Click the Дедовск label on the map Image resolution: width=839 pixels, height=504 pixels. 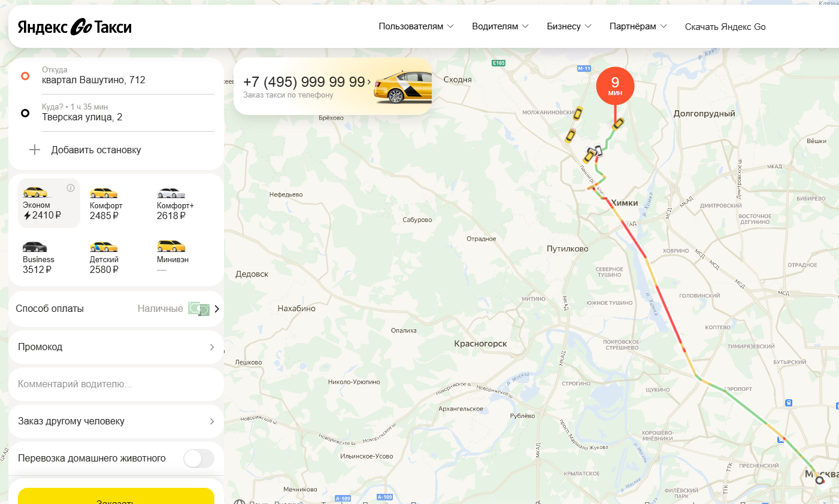(x=252, y=274)
